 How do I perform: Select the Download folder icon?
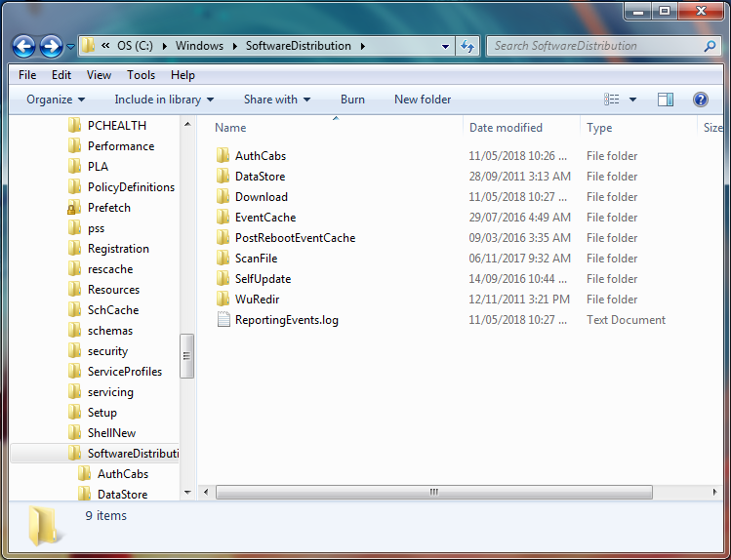tap(223, 197)
